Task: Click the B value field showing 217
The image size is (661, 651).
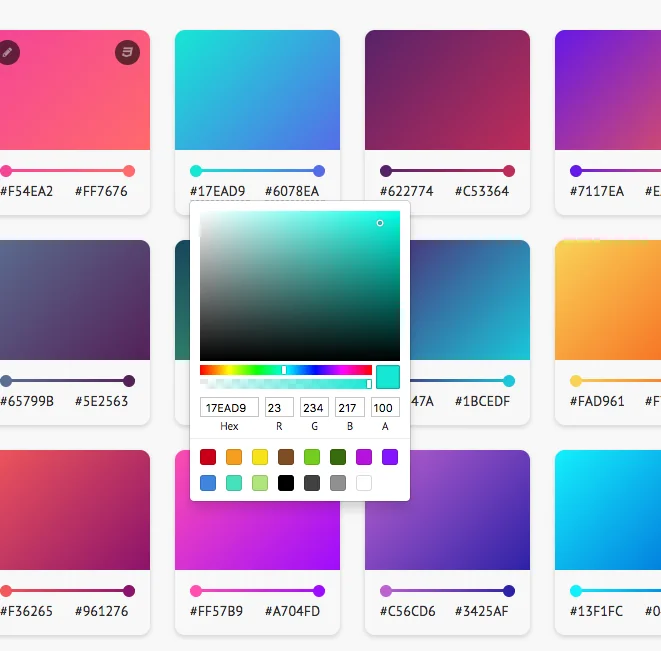Action: pyautogui.click(x=349, y=407)
